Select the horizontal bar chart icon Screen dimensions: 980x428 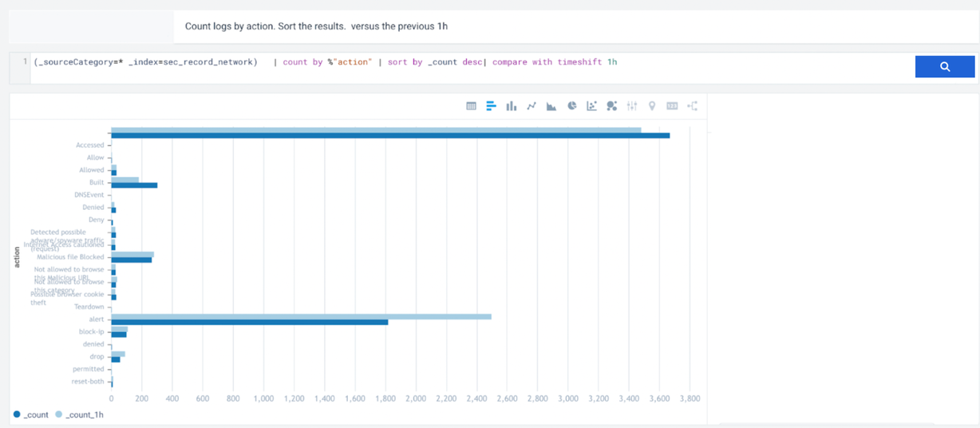point(491,106)
